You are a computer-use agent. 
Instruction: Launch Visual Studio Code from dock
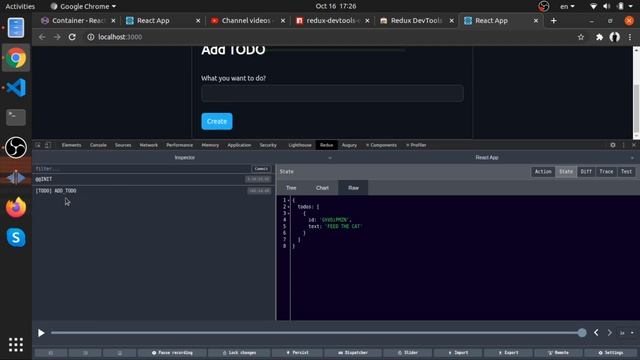[16, 87]
